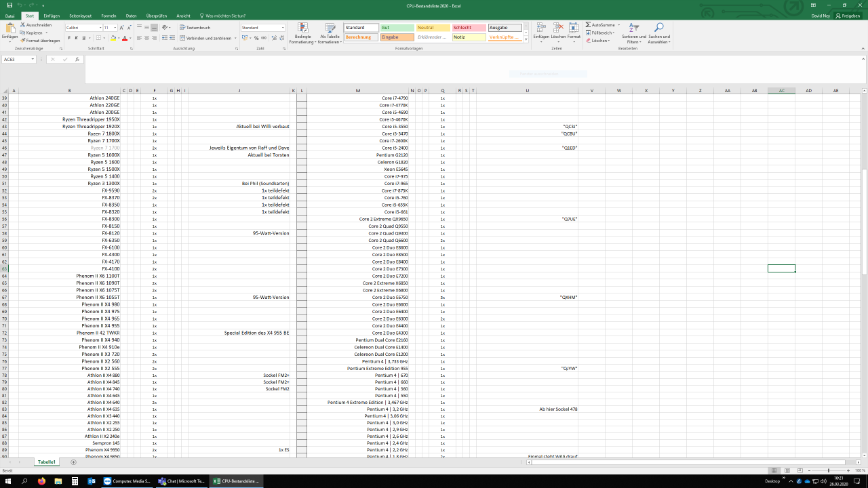Image resolution: width=868 pixels, height=488 pixels.
Task: Open Microsoft Teams chat in the taskbar
Action: (x=181, y=481)
